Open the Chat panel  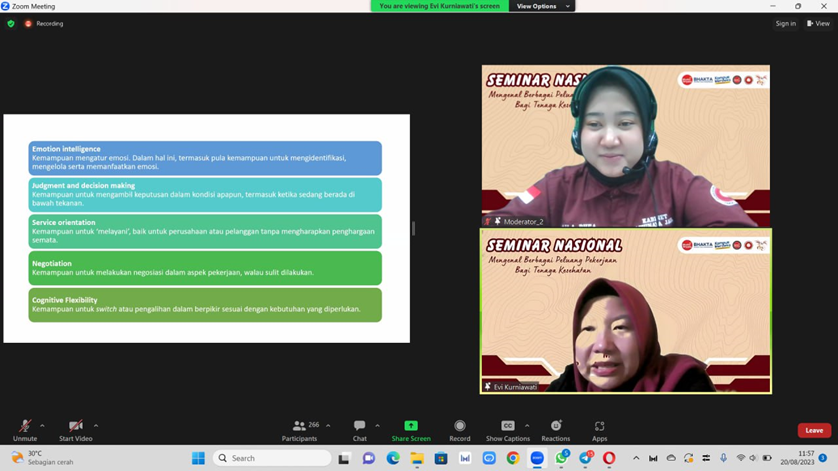[359, 430]
